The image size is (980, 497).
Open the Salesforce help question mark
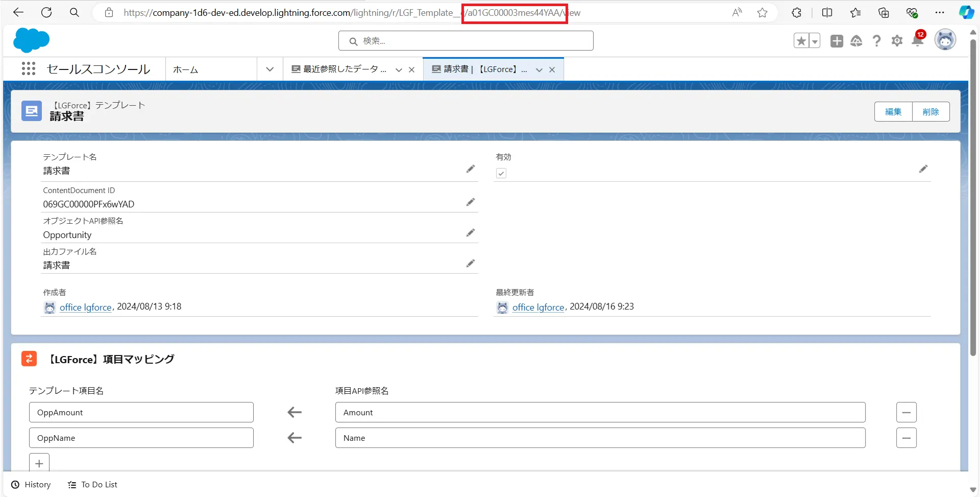click(876, 41)
